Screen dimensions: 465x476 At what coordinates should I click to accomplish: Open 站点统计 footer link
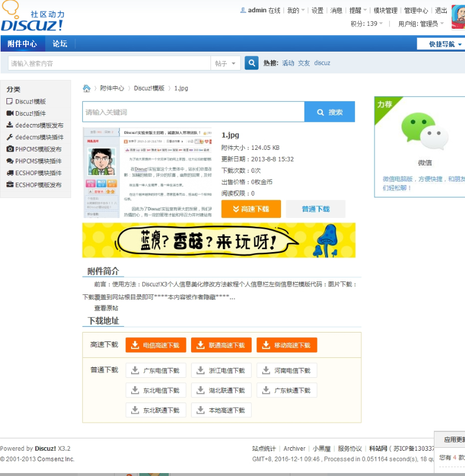264,448
